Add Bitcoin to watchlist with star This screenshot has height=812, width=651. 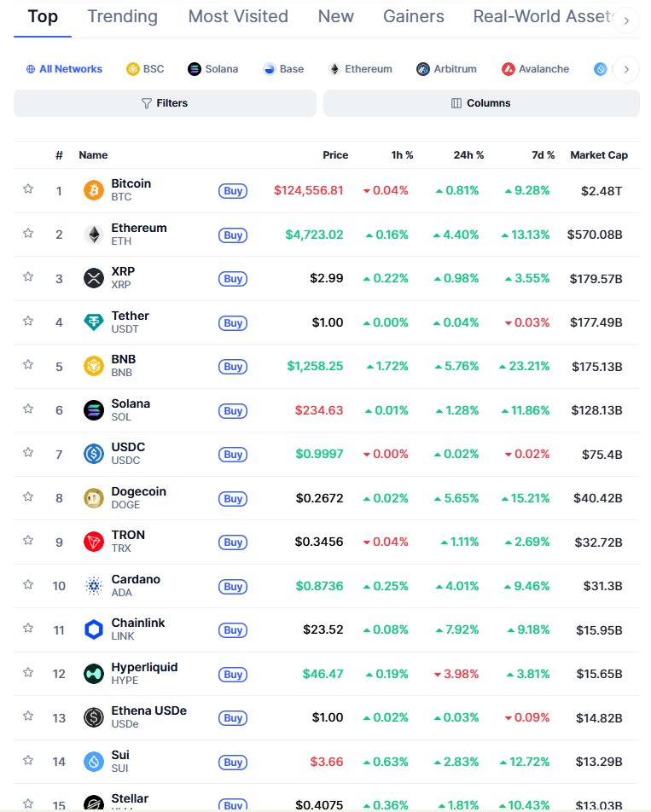click(28, 188)
